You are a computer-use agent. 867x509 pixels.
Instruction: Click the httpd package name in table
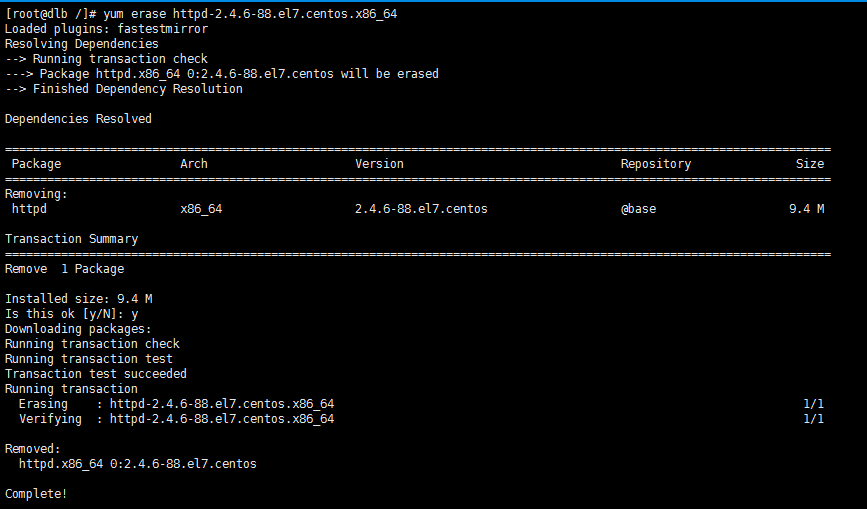[29, 209]
